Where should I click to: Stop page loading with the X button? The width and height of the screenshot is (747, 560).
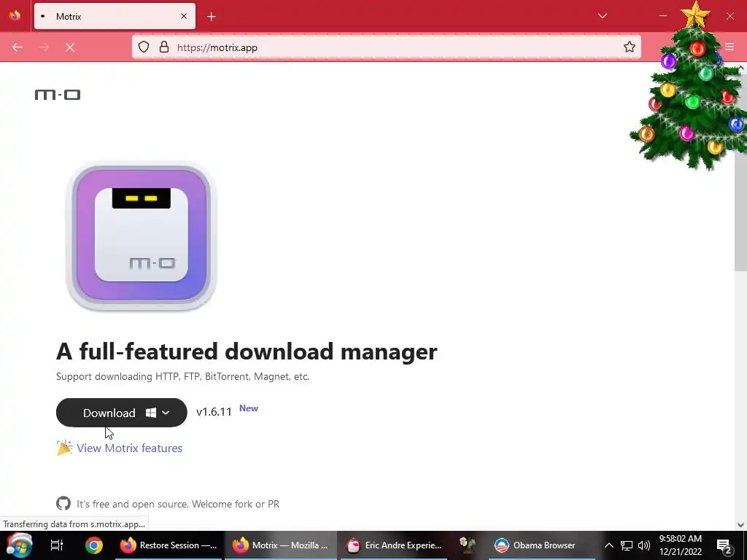tap(70, 47)
